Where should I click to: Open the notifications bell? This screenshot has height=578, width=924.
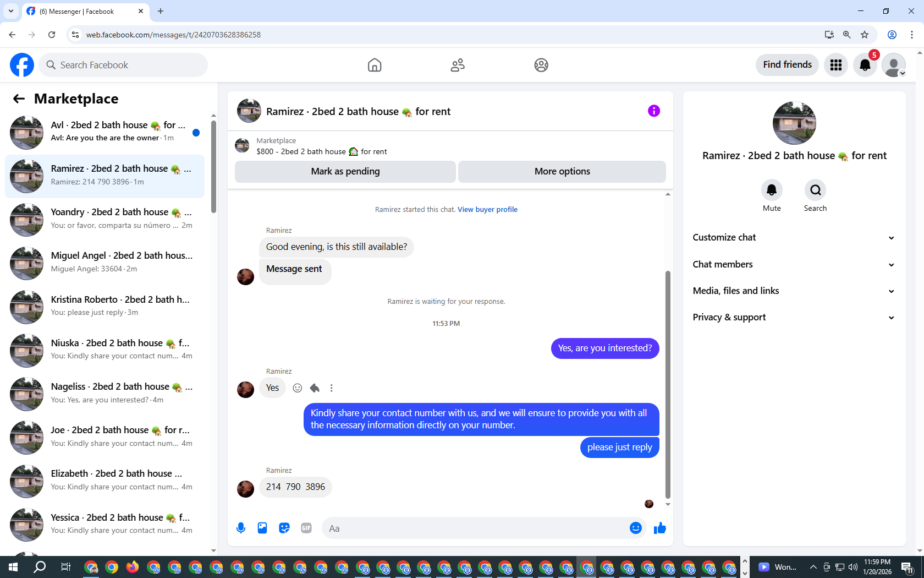(x=865, y=65)
